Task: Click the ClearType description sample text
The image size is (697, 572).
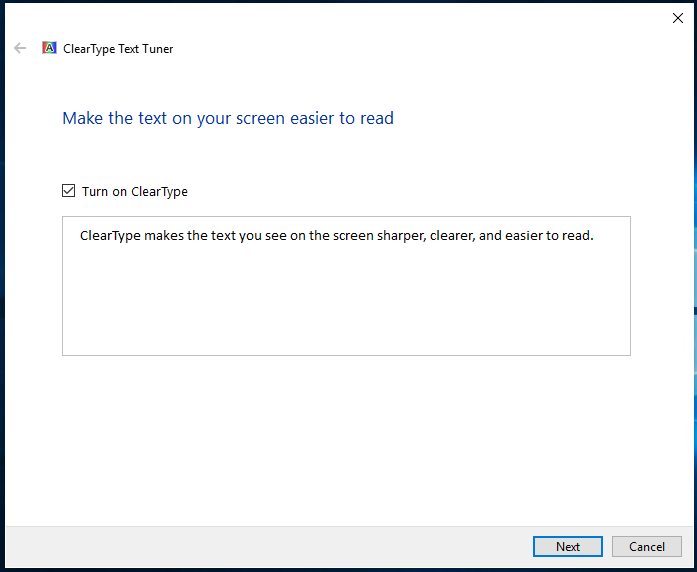Action: 336,236
